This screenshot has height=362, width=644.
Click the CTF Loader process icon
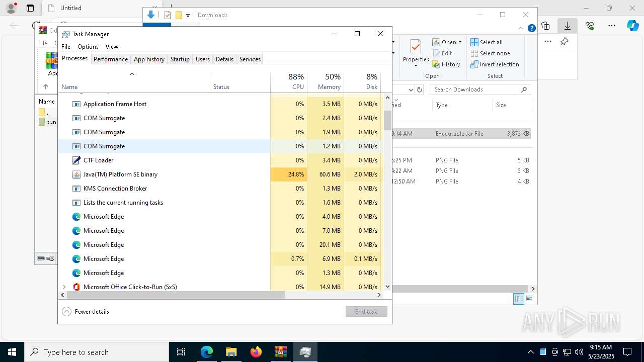(76, 160)
